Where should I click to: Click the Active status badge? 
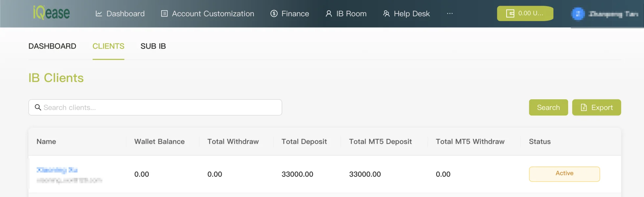(x=564, y=174)
